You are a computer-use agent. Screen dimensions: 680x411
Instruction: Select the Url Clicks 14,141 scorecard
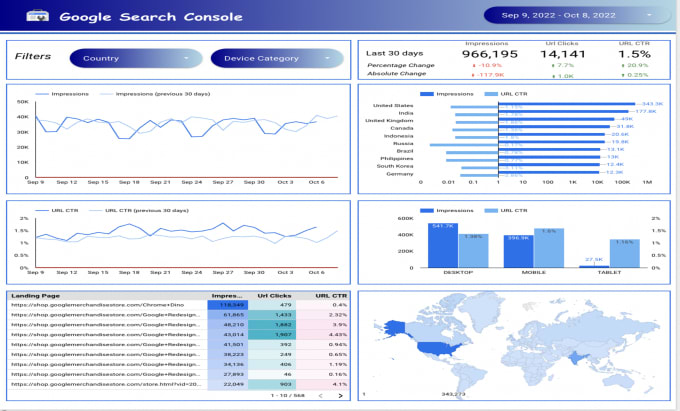562,54
